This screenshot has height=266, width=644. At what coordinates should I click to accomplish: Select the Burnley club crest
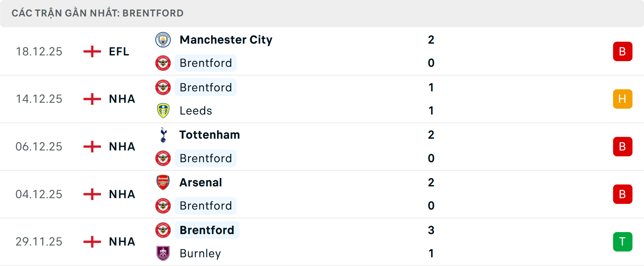click(x=163, y=254)
